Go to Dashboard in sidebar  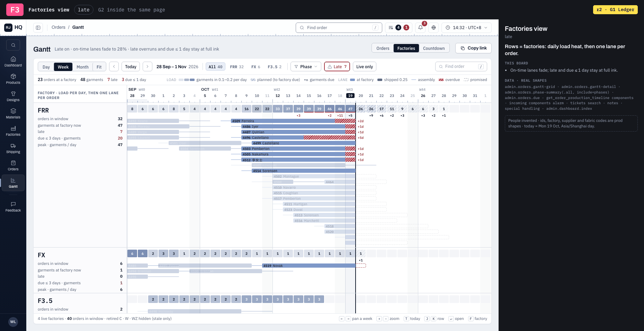click(13, 62)
